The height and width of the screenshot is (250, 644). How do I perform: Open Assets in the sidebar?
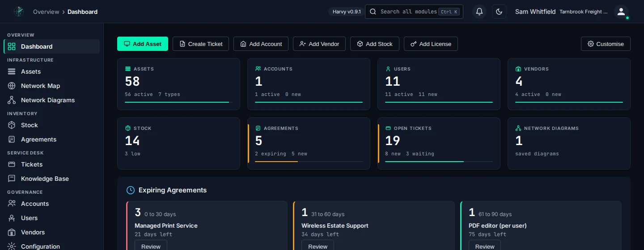coord(51,71)
